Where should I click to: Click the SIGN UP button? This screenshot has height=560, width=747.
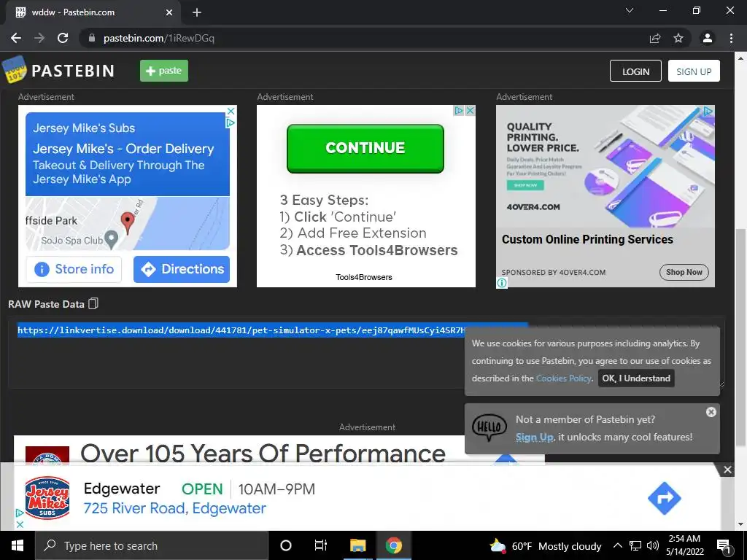(x=694, y=71)
